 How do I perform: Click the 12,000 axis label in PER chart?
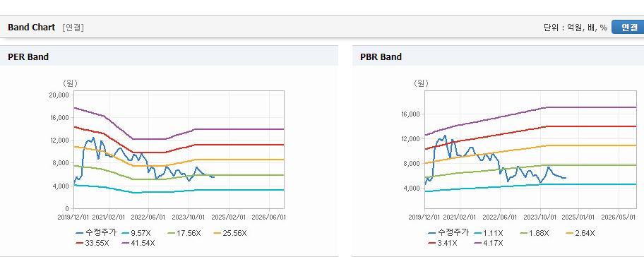(x=59, y=141)
